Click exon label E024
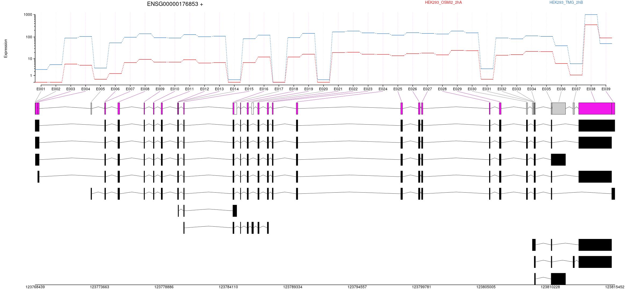 click(383, 89)
